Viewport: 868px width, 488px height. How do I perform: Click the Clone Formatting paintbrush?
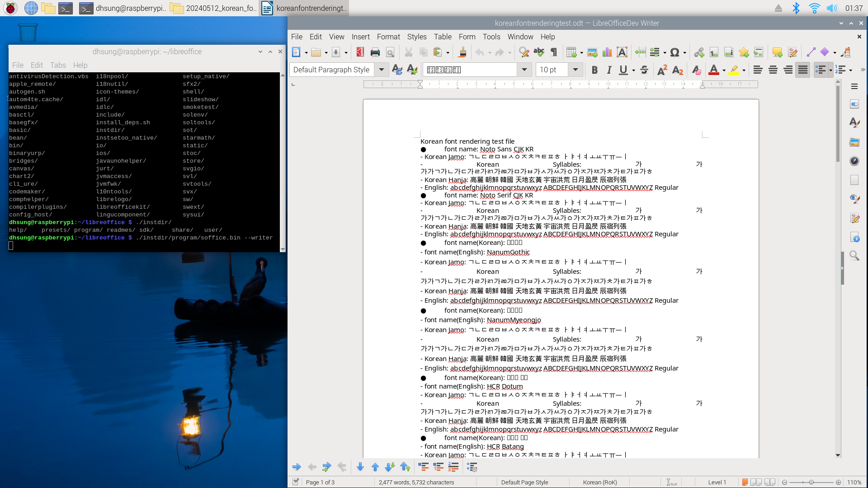462,52
